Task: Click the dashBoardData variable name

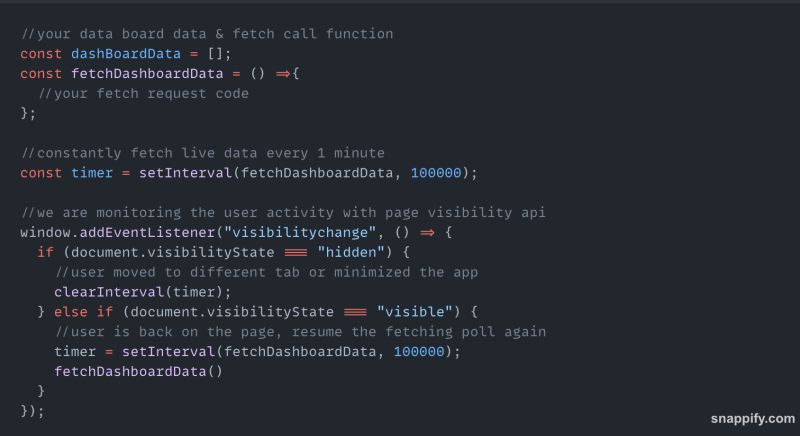Action: tap(126, 54)
